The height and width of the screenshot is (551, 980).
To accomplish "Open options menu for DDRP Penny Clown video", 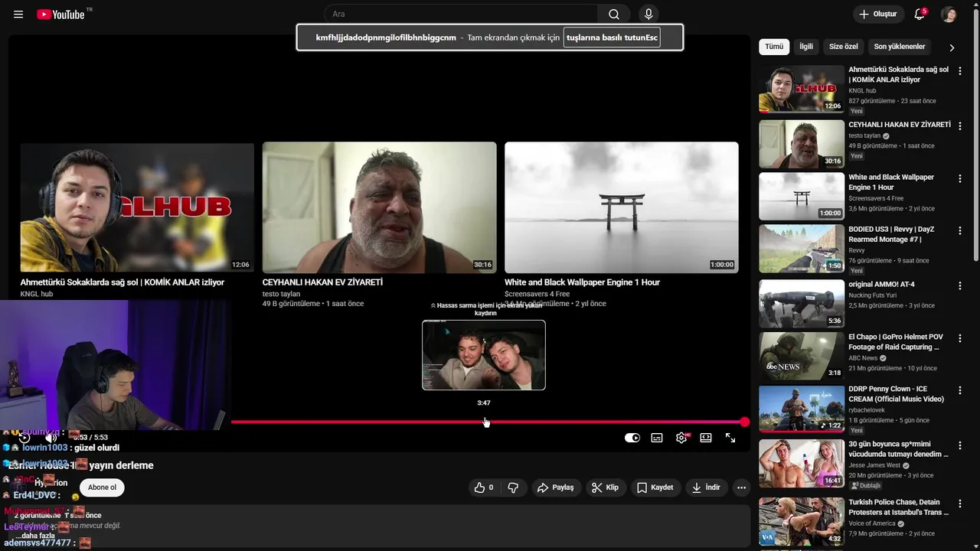I will point(960,390).
